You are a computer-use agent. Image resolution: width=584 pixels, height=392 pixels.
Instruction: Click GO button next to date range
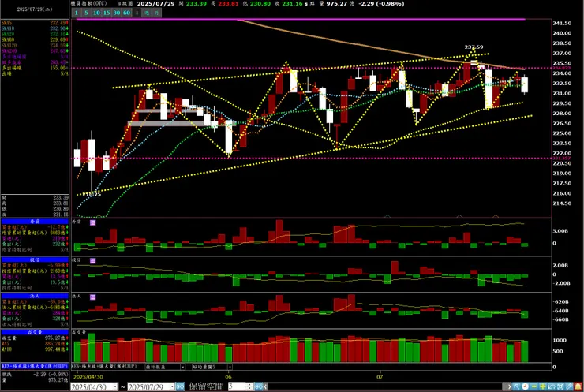(180, 386)
